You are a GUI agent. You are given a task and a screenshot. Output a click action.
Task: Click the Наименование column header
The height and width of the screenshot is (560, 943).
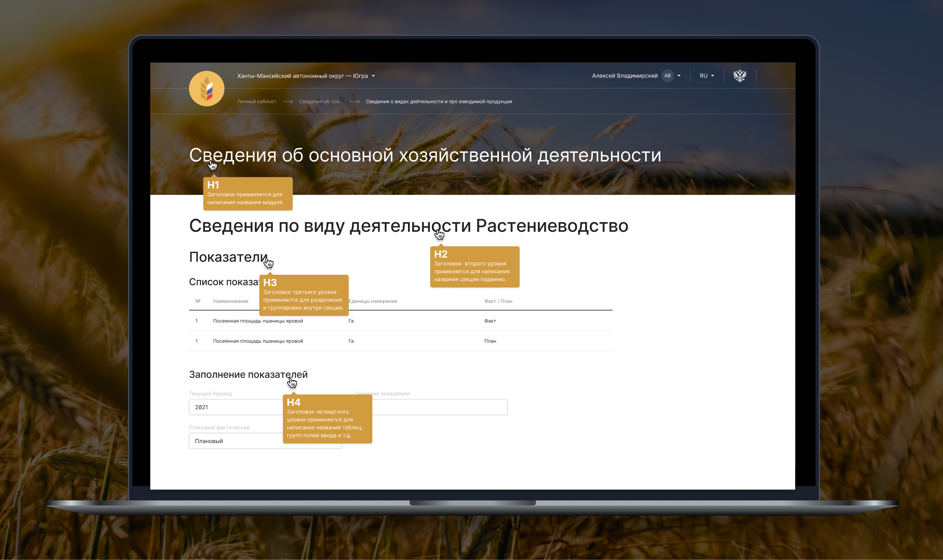click(x=231, y=301)
